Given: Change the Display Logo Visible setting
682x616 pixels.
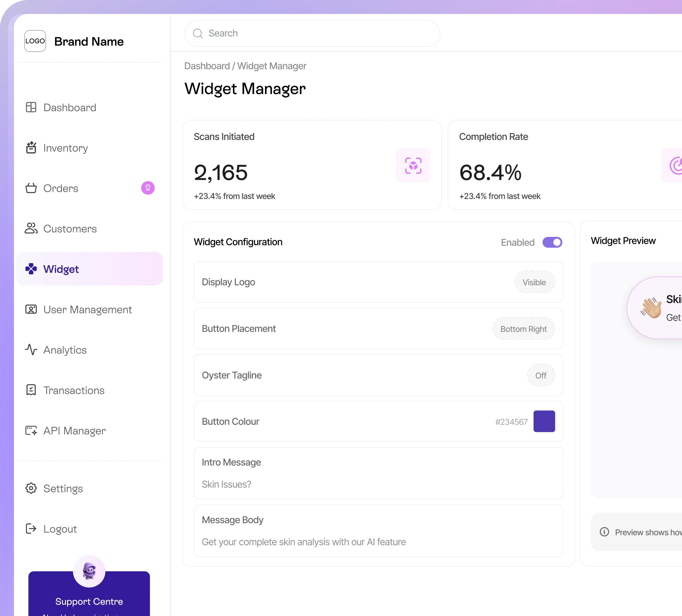Looking at the screenshot, I should pos(534,282).
